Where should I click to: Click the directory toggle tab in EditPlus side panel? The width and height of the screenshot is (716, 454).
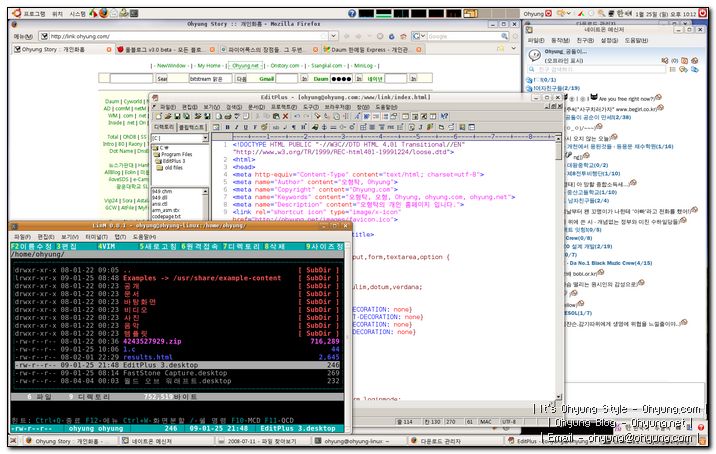[x=164, y=127]
